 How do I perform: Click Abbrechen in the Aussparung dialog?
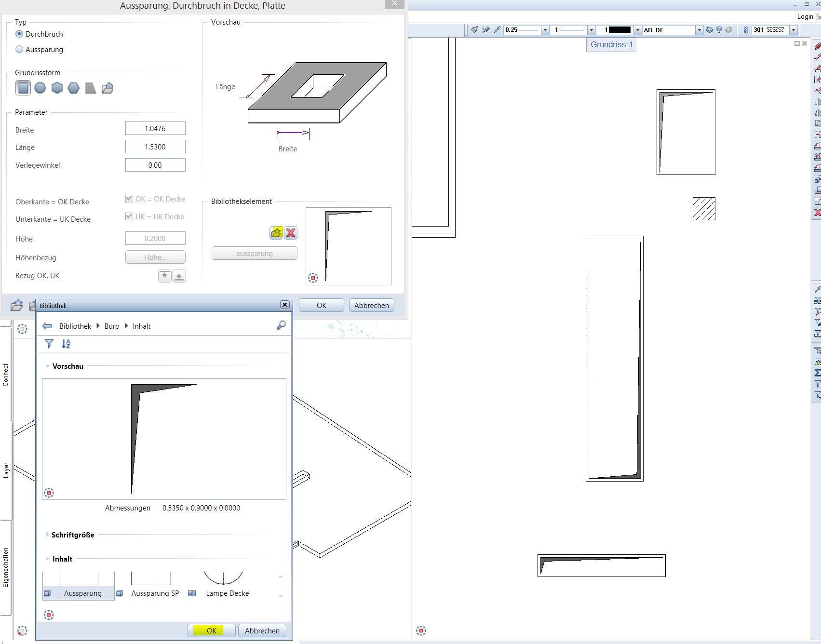tap(371, 305)
